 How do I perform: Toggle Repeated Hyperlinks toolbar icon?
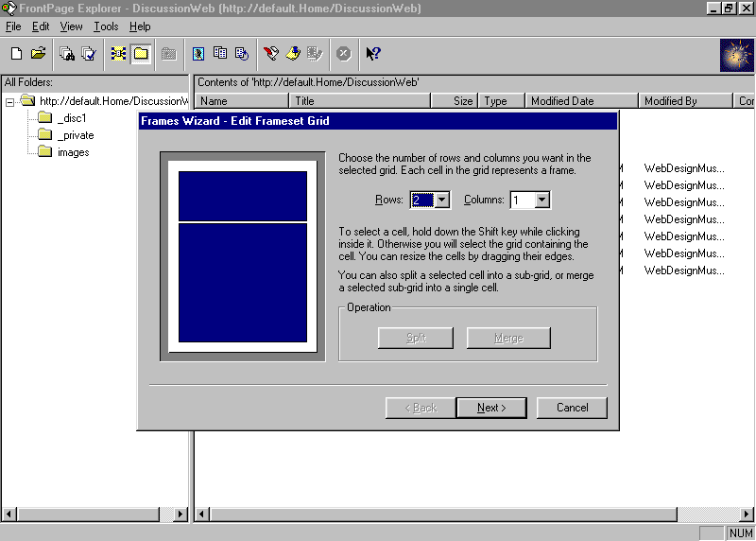(220, 54)
